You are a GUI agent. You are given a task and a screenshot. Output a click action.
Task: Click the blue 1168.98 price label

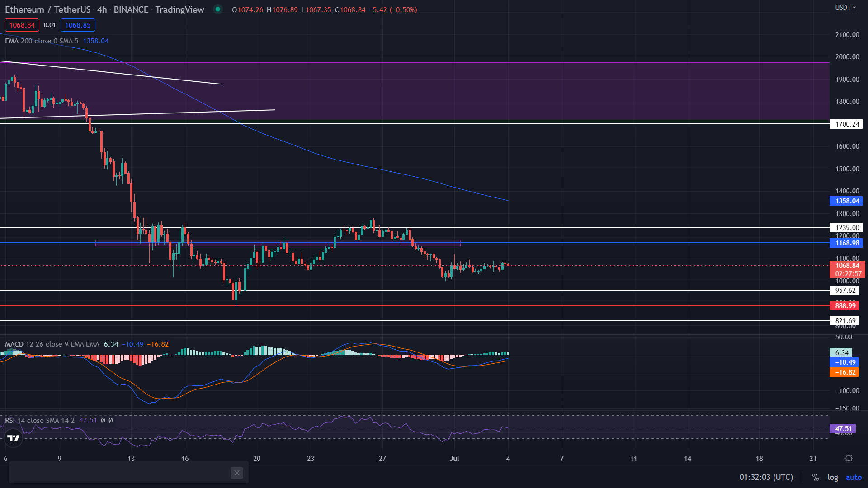point(846,243)
